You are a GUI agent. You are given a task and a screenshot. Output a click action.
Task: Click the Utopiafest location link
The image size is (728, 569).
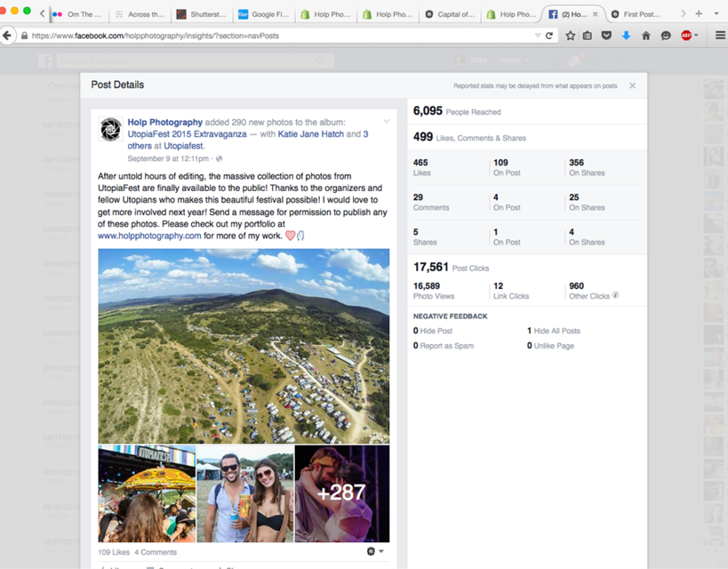coord(183,146)
